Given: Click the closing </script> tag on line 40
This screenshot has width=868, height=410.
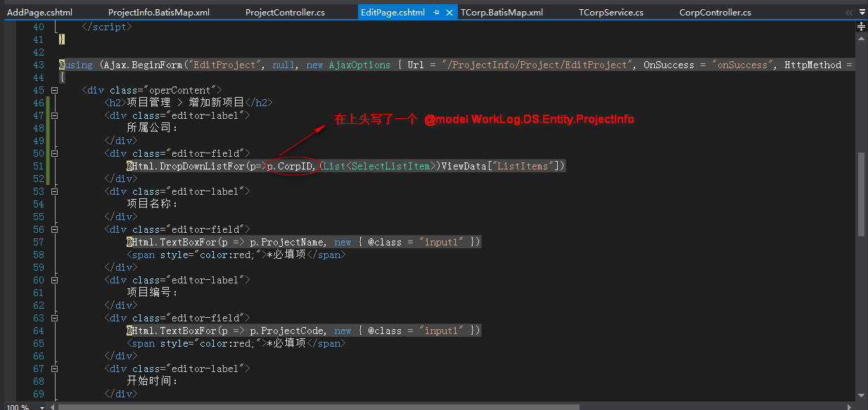Looking at the screenshot, I should [107, 27].
